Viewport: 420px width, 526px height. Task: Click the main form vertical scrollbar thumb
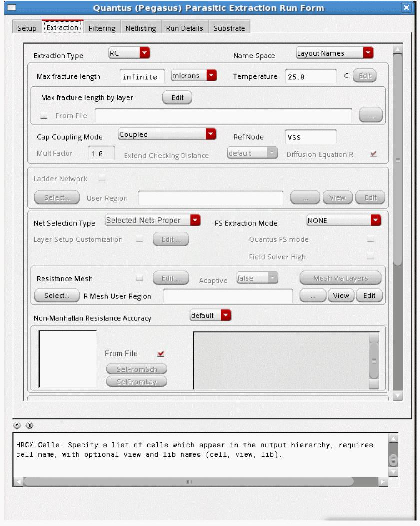click(398, 159)
